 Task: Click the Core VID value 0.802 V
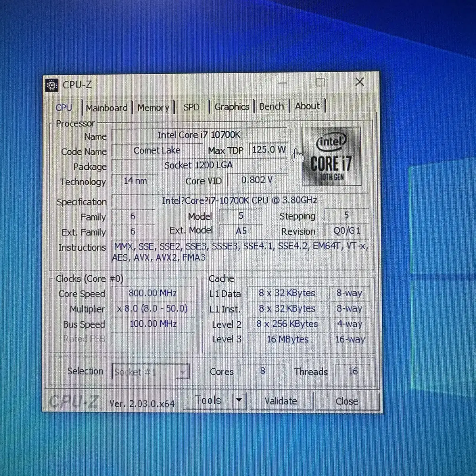257,180
